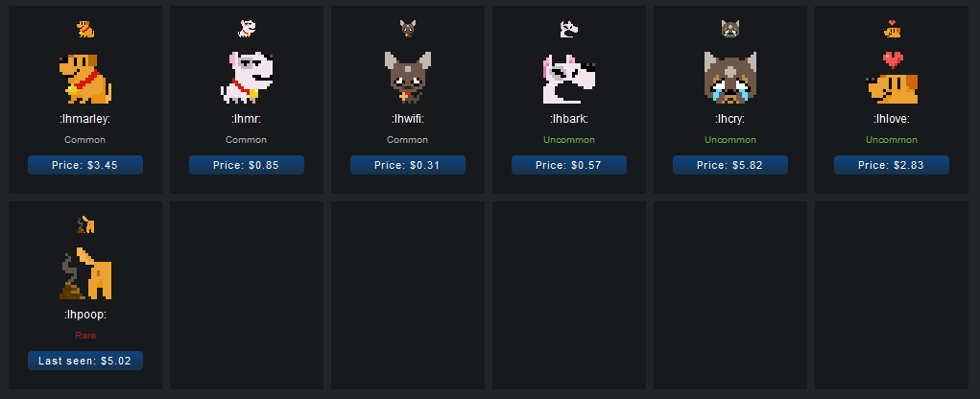The image size is (980, 399).
Task: Click the large :lhlove: heart dog emoticon
Action: pos(892,78)
